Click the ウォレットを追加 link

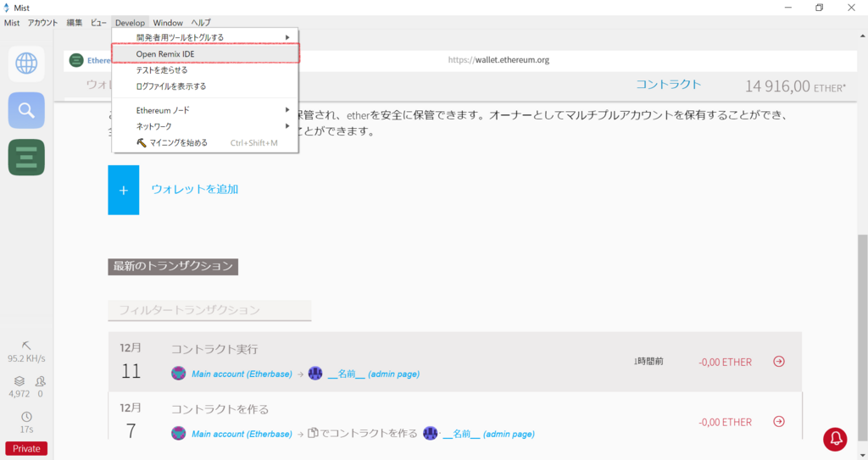195,189
